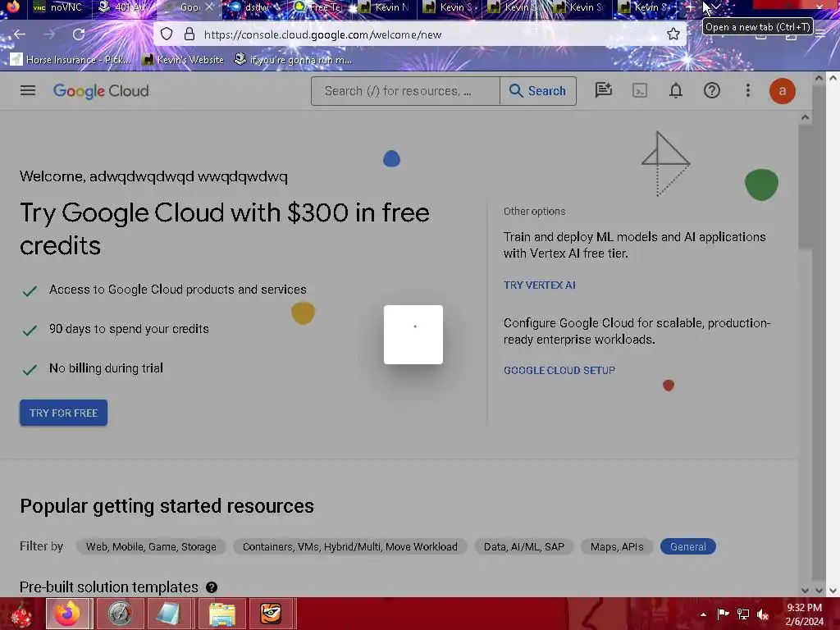Image resolution: width=840 pixels, height=630 pixels.
Task: Open the Help question mark menu
Action: (x=711, y=90)
